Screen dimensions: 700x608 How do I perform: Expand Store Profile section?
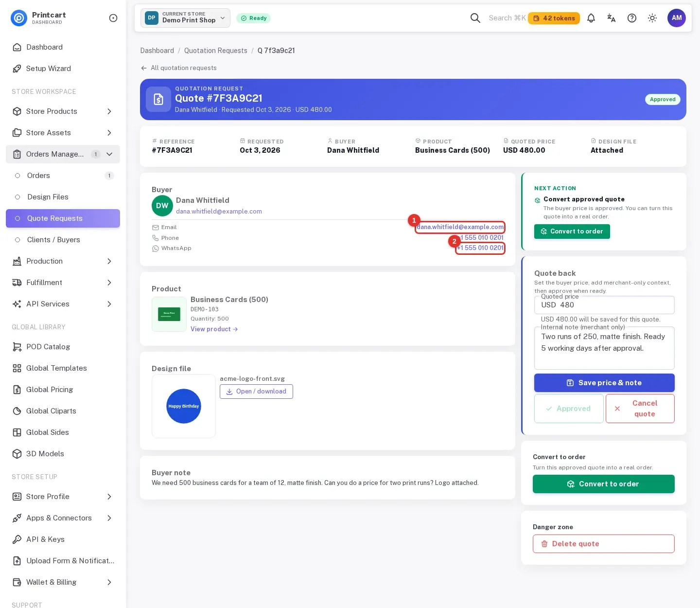coord(63,497)
